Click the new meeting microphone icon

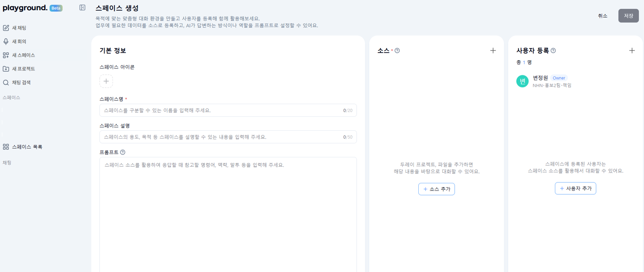pyautogui.click(x=6, y=42)
